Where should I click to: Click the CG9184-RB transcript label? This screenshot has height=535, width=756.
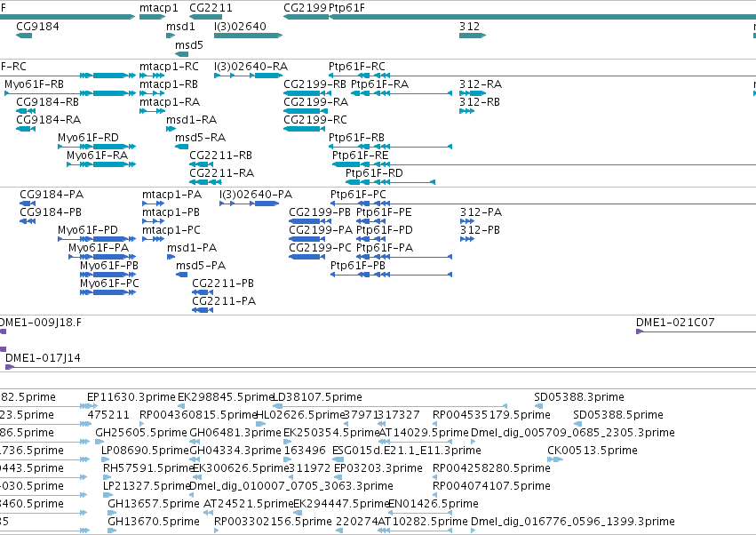[x=47, y=102]
